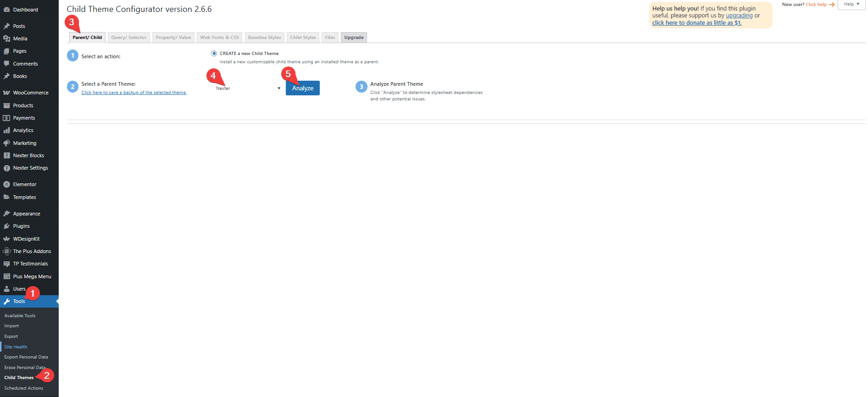Click the backup selected theme link
Viewport: 868px width, 397px height.
[x=134, y=93]
